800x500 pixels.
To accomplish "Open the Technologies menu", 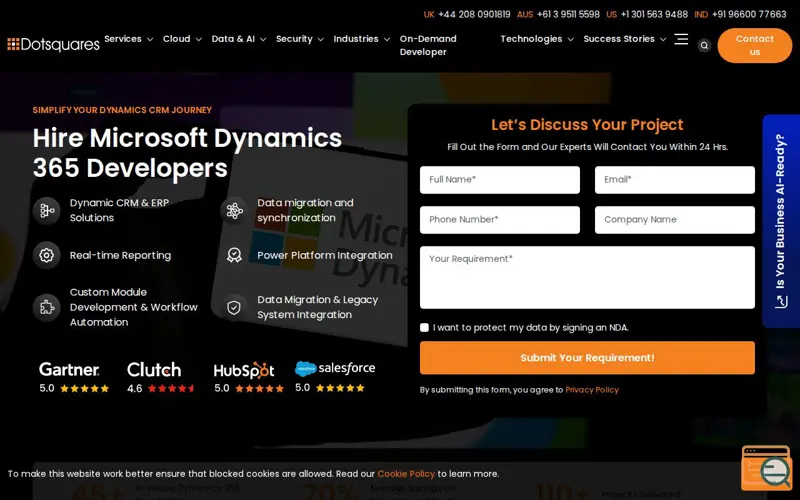I will (531, 39).
